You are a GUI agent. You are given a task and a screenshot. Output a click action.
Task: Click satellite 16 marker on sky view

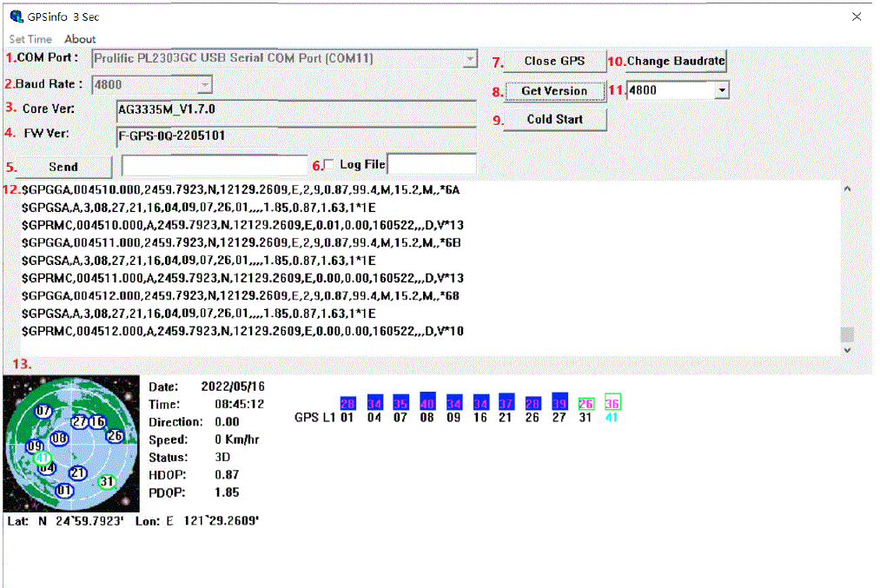coord(97,421)
